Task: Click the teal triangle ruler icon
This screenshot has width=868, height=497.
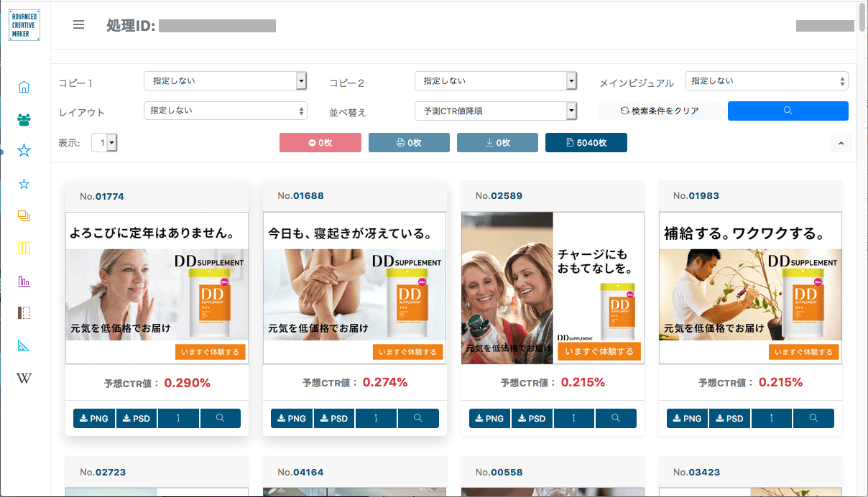Action: (24, 346)
